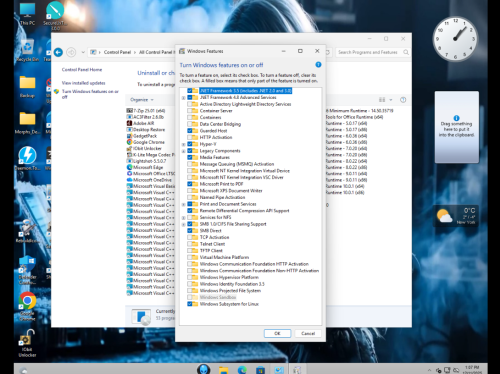
Task: Click the blue help icon in Windows Features
Action: 318,65
